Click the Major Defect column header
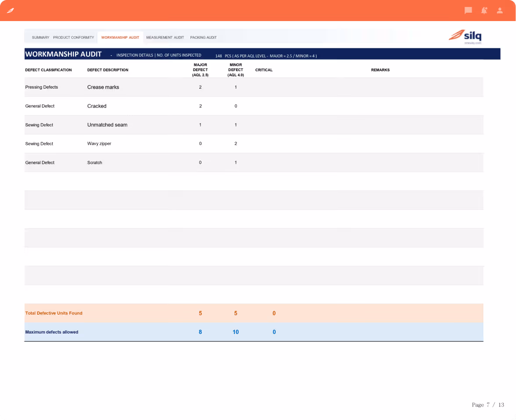 pyautogui.click(x=200, y=70)
